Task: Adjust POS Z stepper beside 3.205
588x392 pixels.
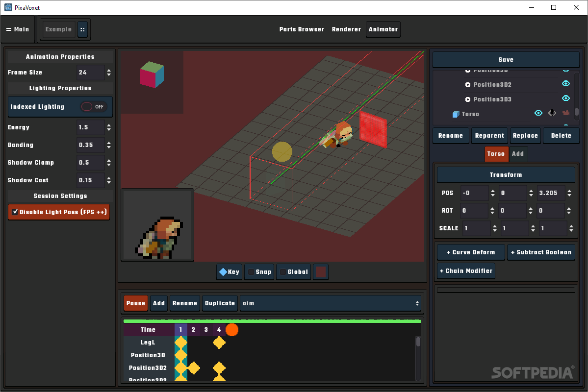Action: click(569, 193)
